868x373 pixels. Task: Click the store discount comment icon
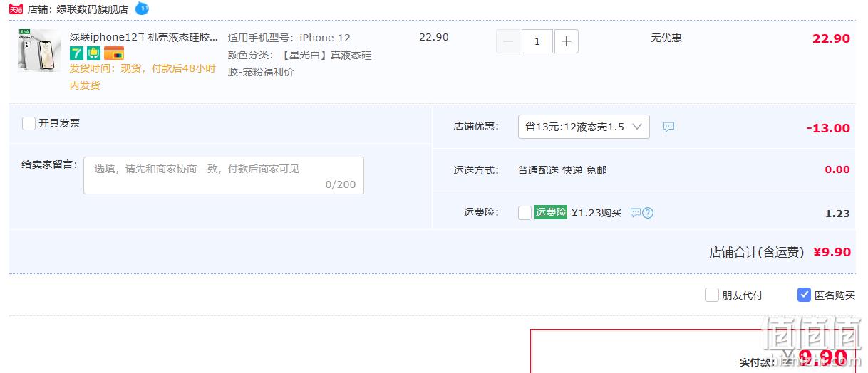(x=668, y=127)
